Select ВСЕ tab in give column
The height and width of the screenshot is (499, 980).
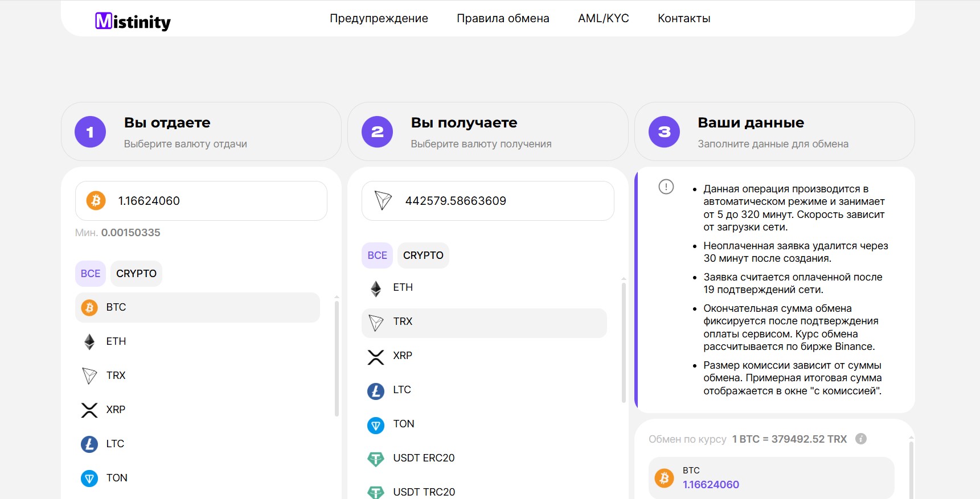[91, 274]
